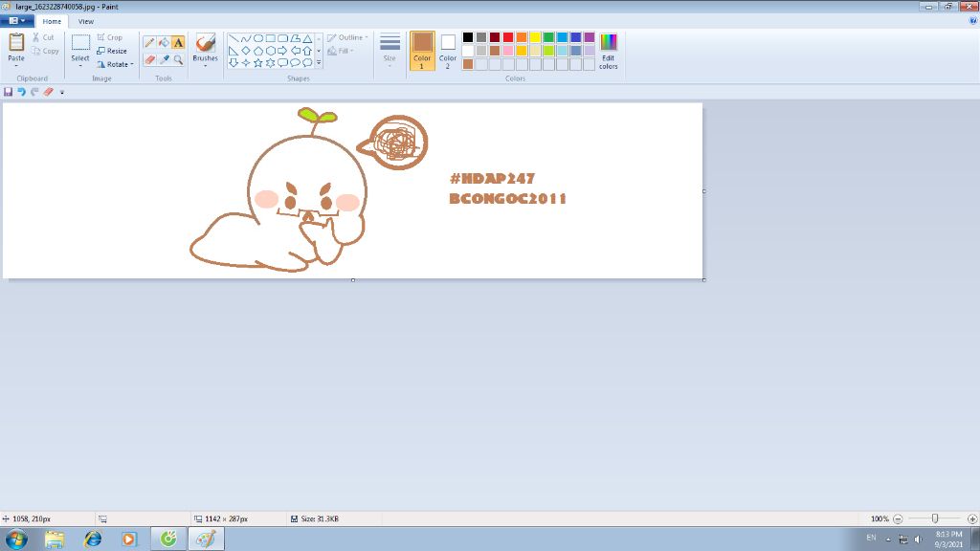This screenshot has height=551, width=980.
Task: Select the Hexagon shape
Action: (271, 51)
